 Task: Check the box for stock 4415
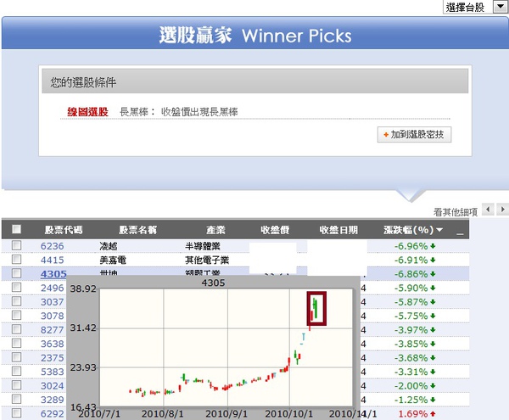click(17, 260)
